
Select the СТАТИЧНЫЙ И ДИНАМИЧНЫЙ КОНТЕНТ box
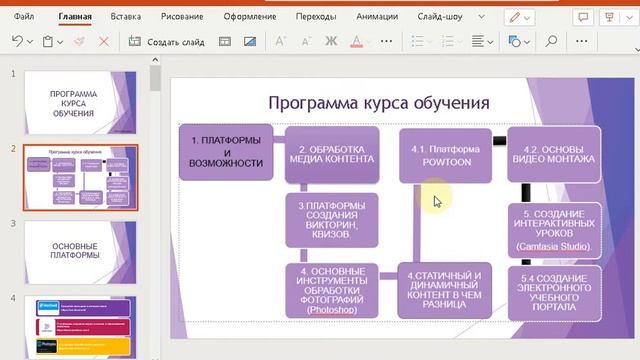pos(444,290)
